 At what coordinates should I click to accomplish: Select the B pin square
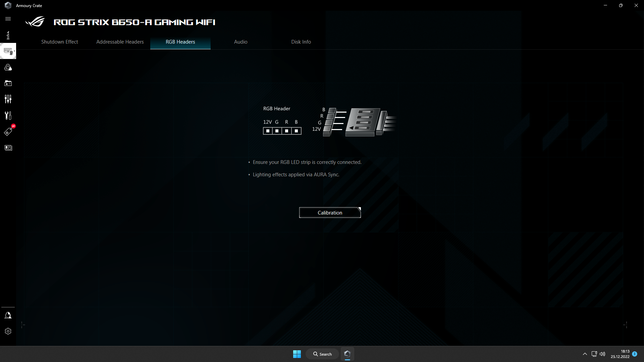296,131
